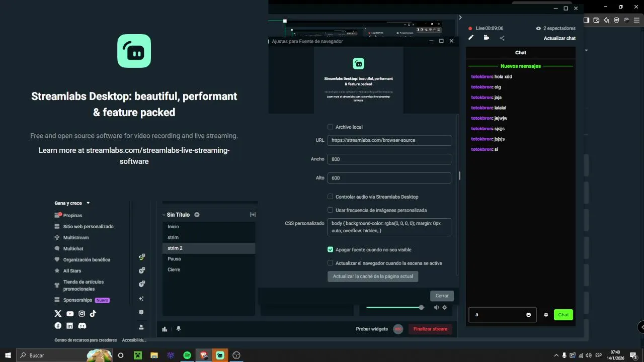Open File Explorer from the taskbar
644x362 pixels.
pos(154,355)
